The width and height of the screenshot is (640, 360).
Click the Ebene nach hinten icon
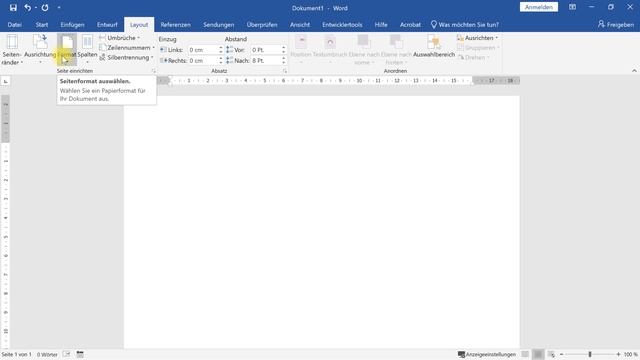pos(396,50)
